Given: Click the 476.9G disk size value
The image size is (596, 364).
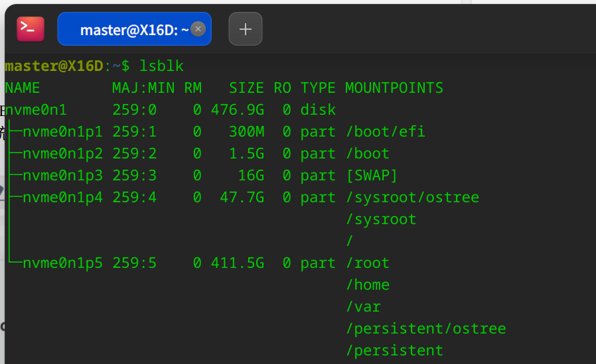Looking at the screenshot, I should (238, 110).
